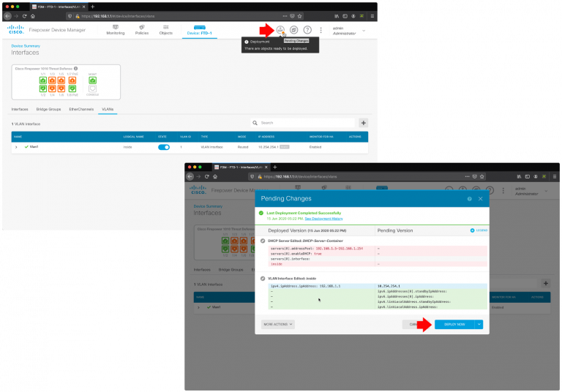Select the VLANs tab in upper window
The height and width of the screenshot is (392, 562).
(108, 109)
